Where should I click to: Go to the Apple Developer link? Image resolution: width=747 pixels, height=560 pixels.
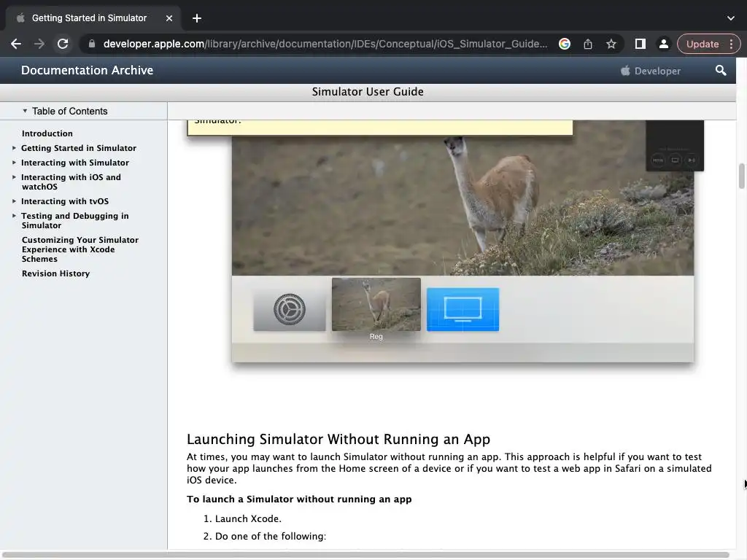click(x=651, y=71)
